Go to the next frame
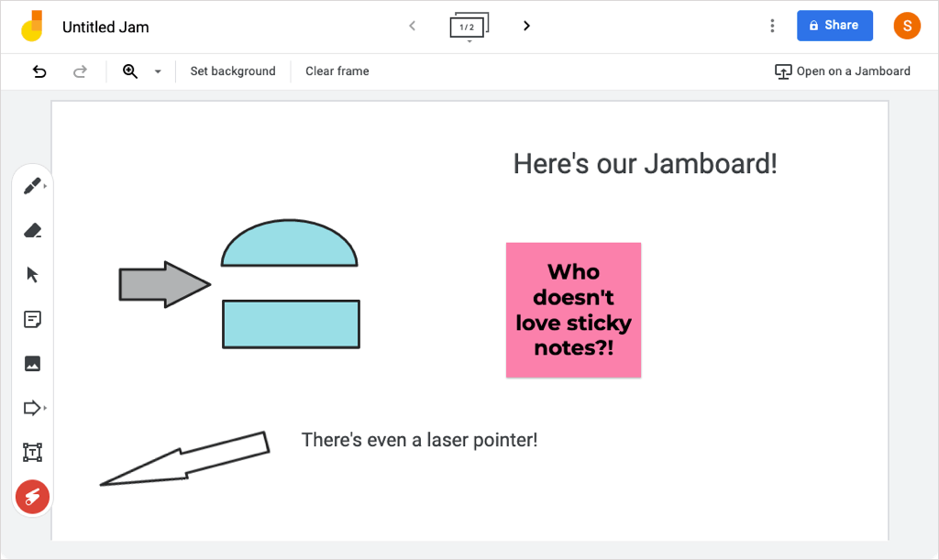Screen dimensions: 939x560 (x=526, y=26)
